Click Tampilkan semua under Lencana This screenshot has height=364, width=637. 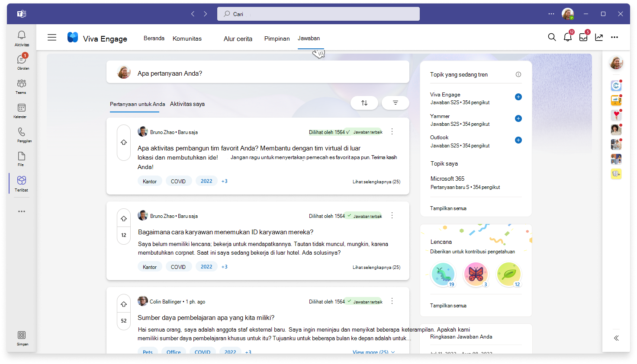click(448, 306)
